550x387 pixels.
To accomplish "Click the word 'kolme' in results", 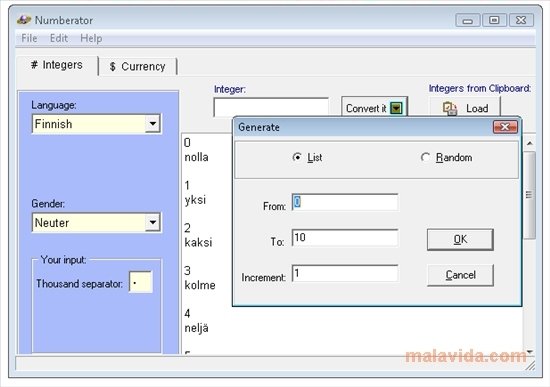I will (200, 285).
